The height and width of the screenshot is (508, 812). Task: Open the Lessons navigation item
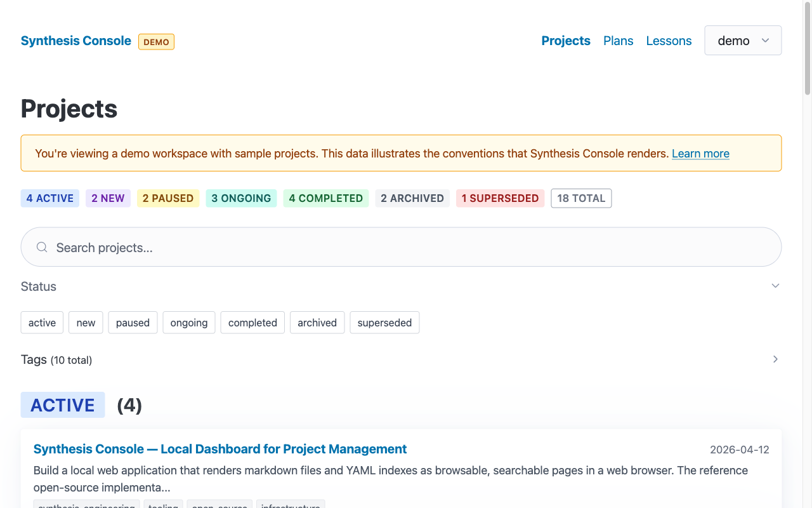[x=669, y=41]
